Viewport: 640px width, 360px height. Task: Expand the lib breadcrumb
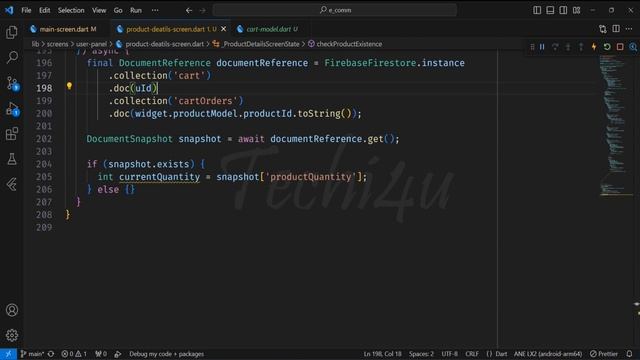(36, 44)
